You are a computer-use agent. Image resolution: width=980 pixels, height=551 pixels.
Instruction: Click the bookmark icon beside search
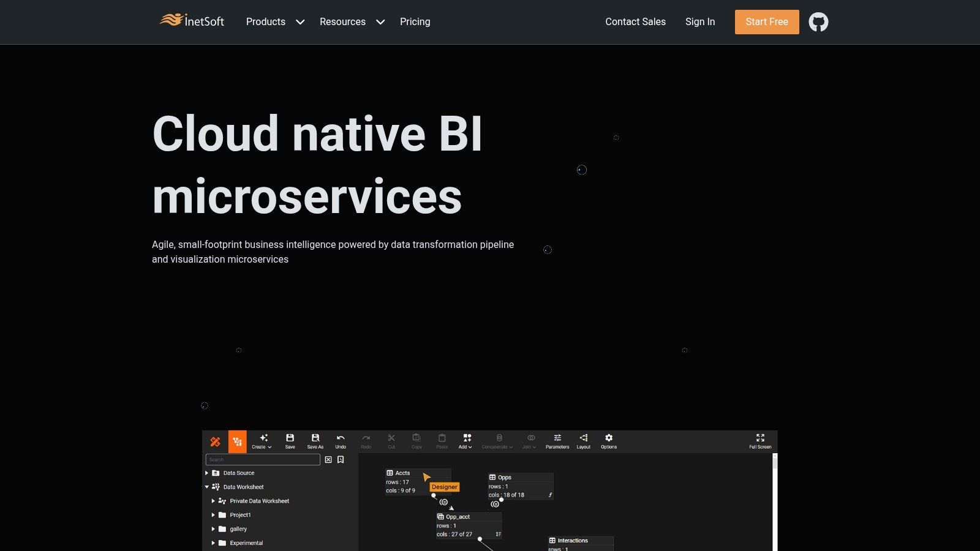pyautogui.click(x=341, y=459)
